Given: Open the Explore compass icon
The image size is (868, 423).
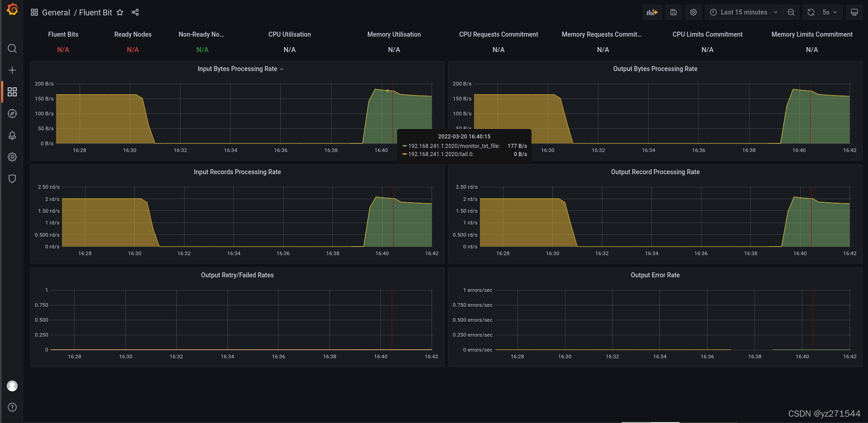Looking at the screenshot, I should click(x=12, y=114).
